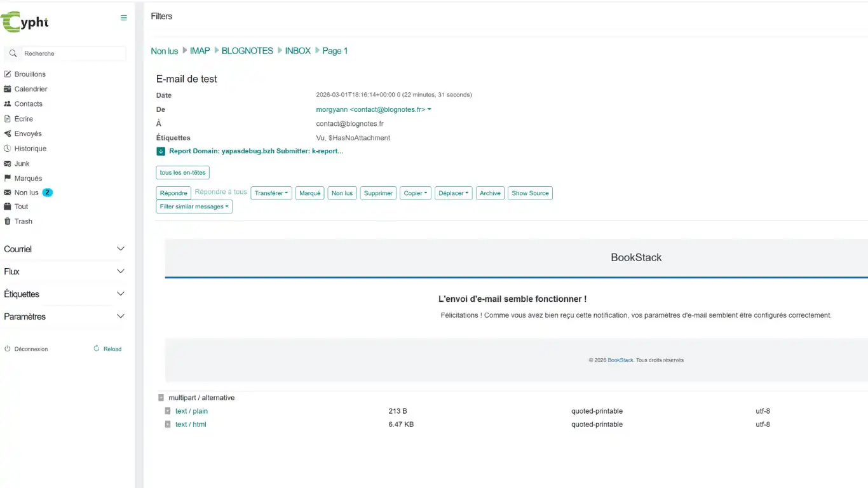Collapse sidebar with hamburger icon
This screenshot has height=488, width=868.
coord(123,18)
